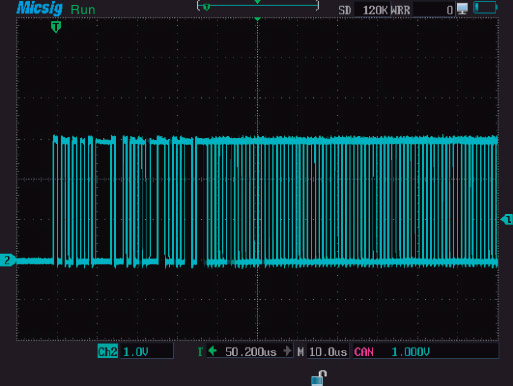This screenshot has width=513, height=386.
Task: Open the CAN trigger type menu
Action: (x=364, y=352)
